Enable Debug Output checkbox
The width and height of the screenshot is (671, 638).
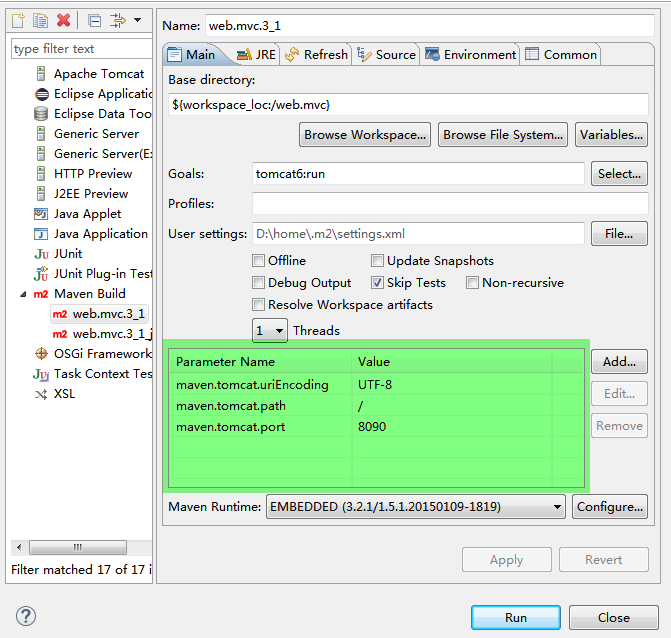[258, 283]
